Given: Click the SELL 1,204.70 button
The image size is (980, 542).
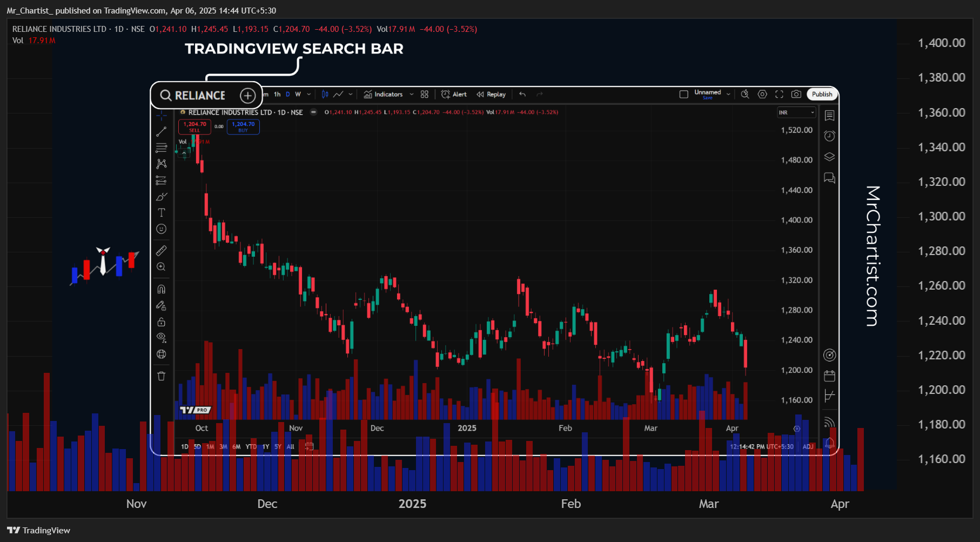Looking at the screenshot, I should click(194, 127).
